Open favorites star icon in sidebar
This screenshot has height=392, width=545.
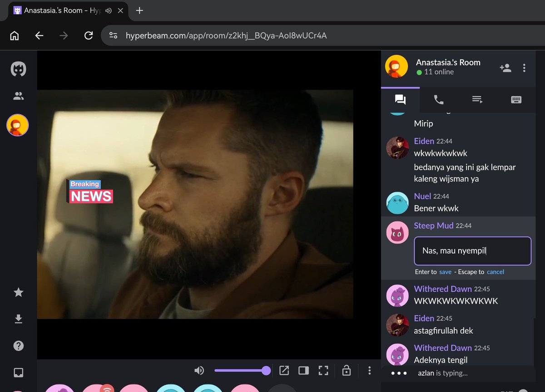(x=18, y=292)
